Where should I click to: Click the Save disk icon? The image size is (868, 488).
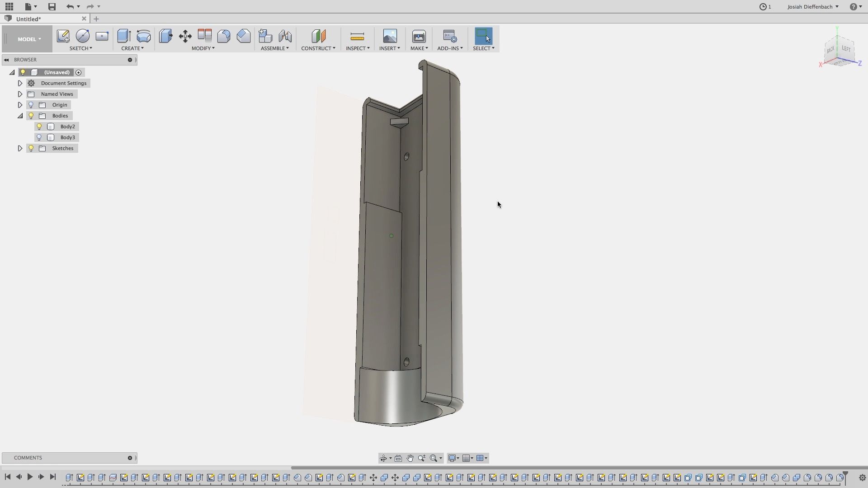coord(52,6)
